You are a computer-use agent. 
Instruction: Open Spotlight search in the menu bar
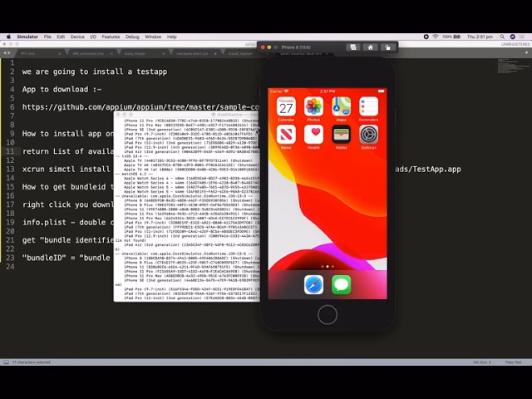(502, 37)
